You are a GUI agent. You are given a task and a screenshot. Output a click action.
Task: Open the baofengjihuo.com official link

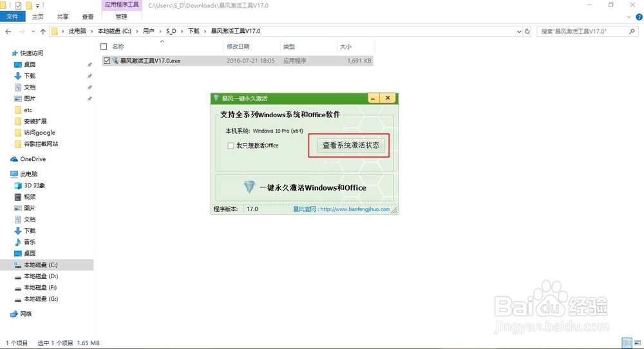[x=355, y=209]
